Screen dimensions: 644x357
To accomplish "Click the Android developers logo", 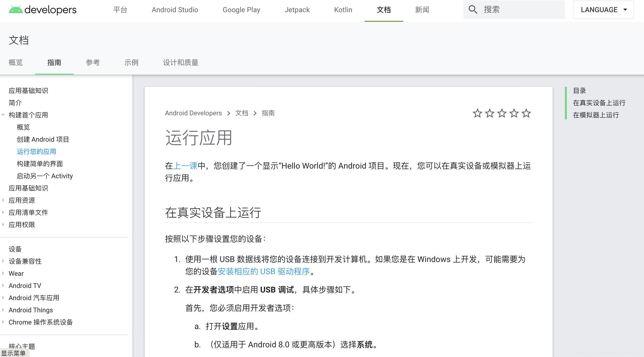I will (x=43, y=10).
